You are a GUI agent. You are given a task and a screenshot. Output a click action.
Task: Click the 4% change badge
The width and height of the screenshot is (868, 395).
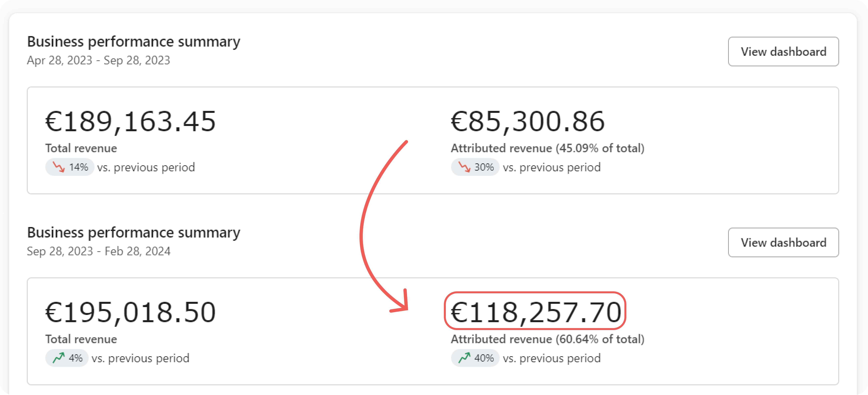click(x=67, y=358)
